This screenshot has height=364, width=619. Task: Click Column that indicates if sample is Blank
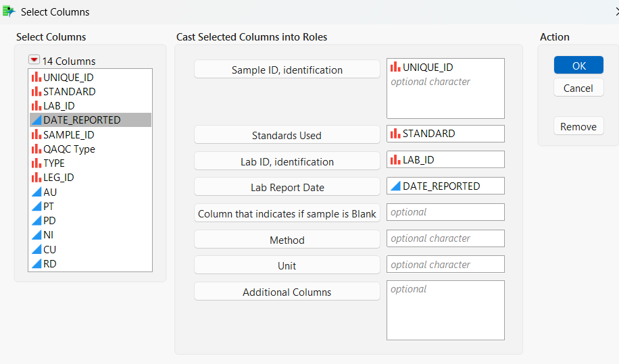[287, 213]
